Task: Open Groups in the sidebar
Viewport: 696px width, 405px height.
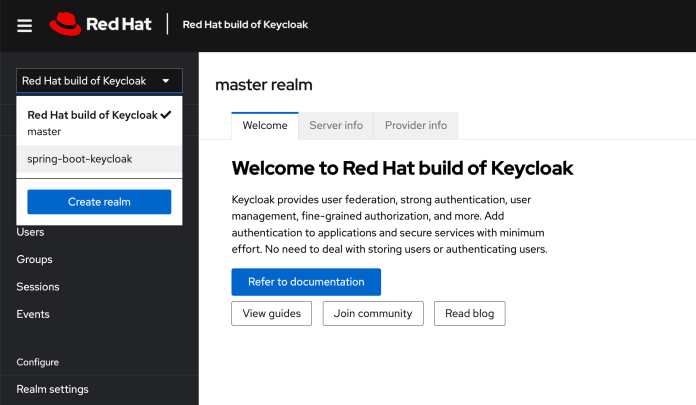Action: pos(34,259)
